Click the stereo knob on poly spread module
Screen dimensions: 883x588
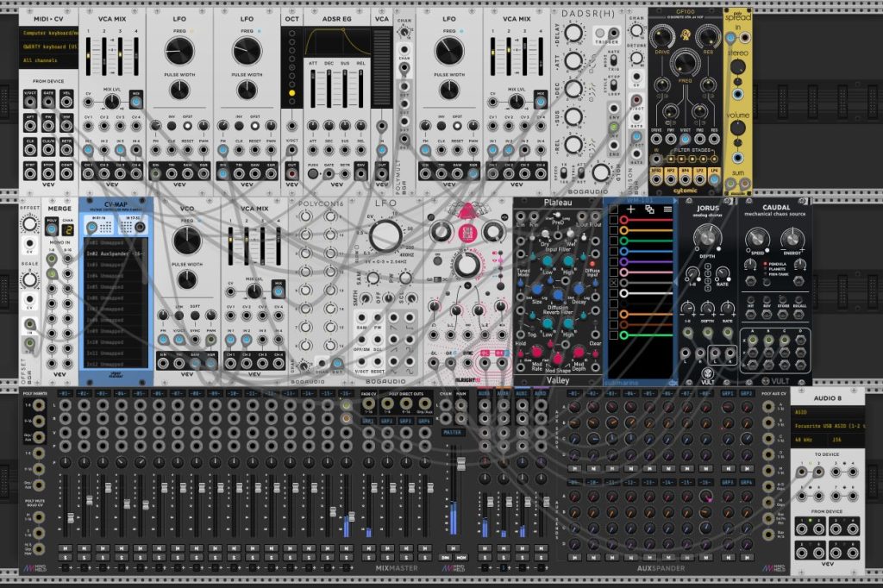coord(738,67)
